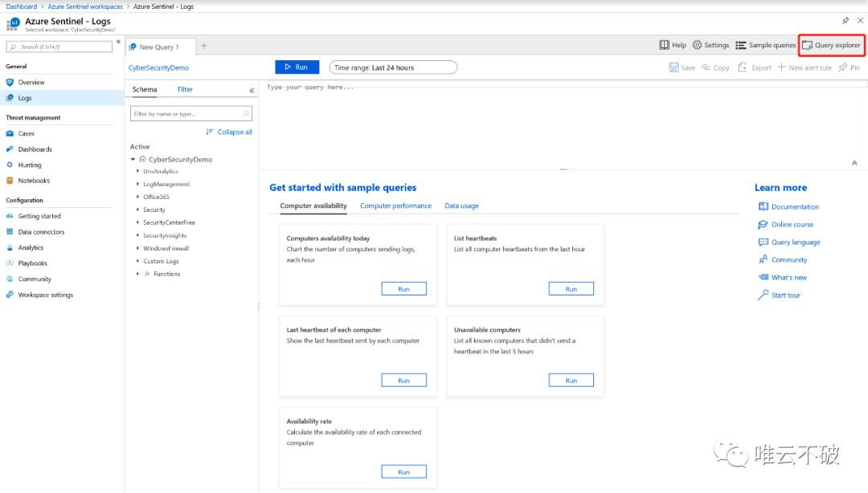Viewport: 868px width, 493px height.
Task: Expand the LogManagement node
Action: [x=138, y=184]
